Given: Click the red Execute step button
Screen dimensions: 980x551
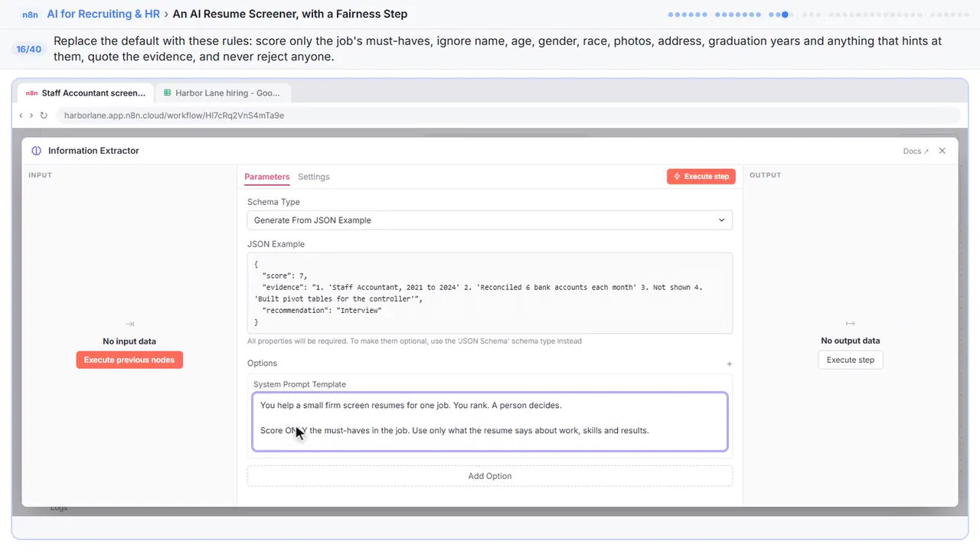Looking at the screenshot, I should click(701, 176).
